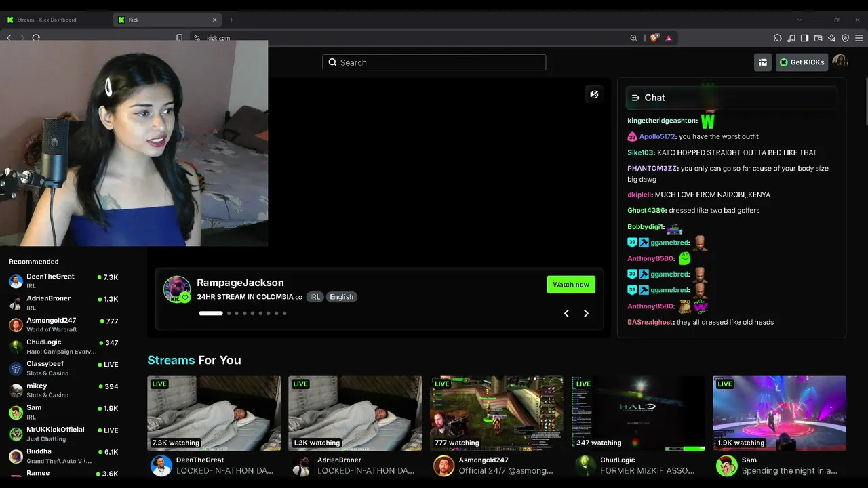This screenshot has width=868, height=488.
Task: Click the Streams For You heading
Action: click(x=195, y=360)
